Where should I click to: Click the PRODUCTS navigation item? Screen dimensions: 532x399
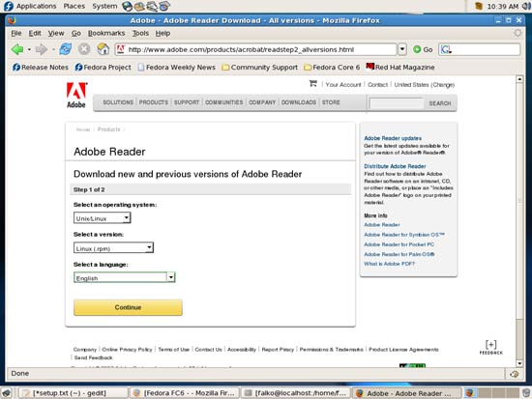(154, 102)
